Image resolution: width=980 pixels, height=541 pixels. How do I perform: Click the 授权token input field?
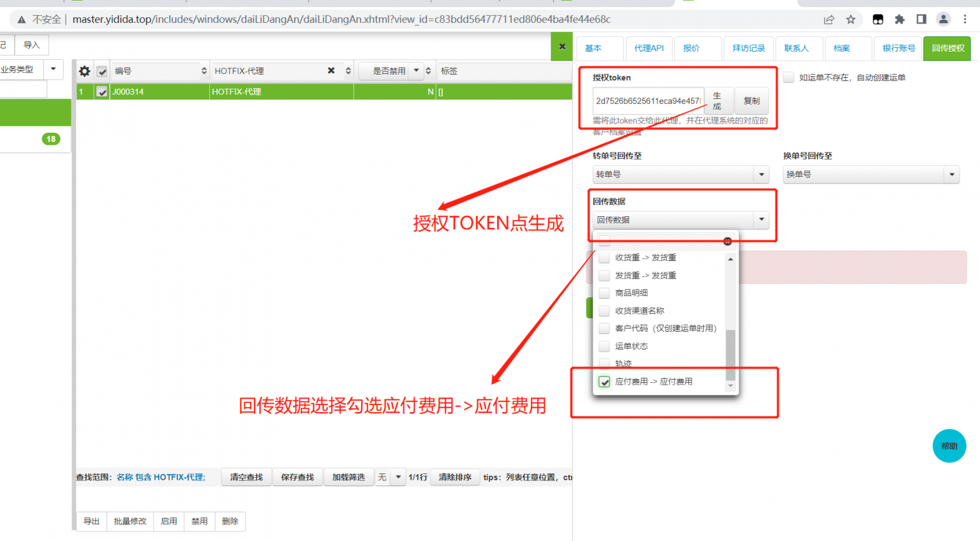click(x=648, y=101)
